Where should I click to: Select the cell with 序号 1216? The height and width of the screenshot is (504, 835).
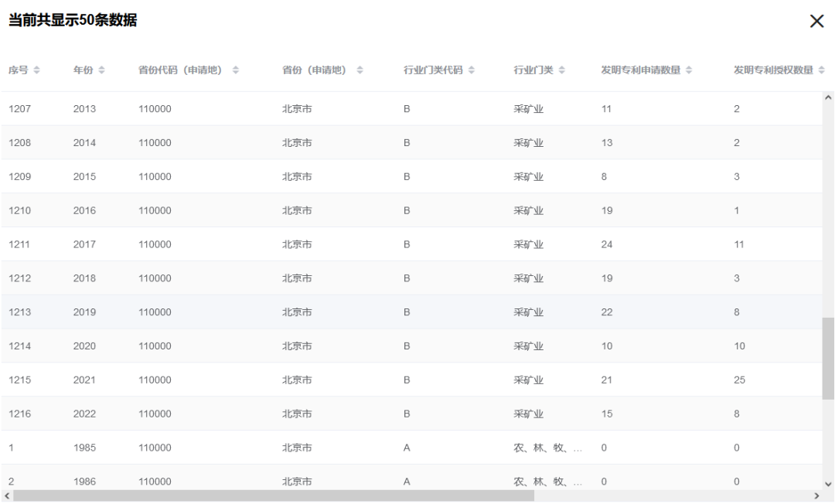[19, 414]
